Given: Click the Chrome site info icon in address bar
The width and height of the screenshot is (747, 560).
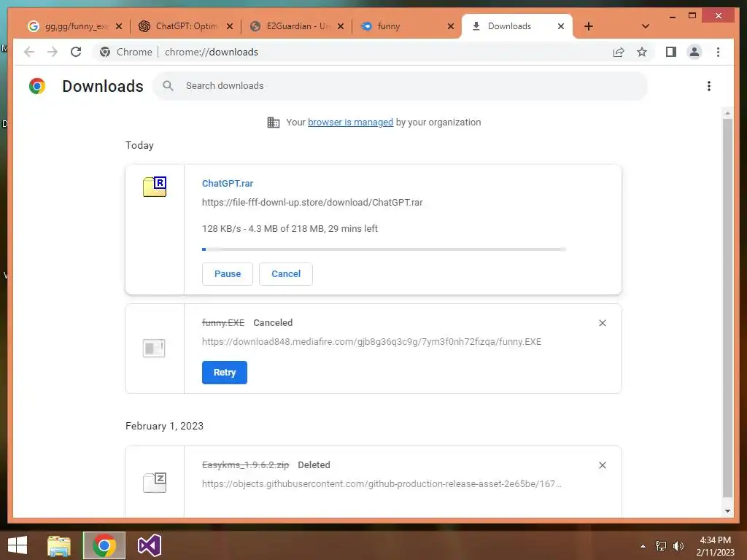Looking at the screenshot, I should (105, 52).
